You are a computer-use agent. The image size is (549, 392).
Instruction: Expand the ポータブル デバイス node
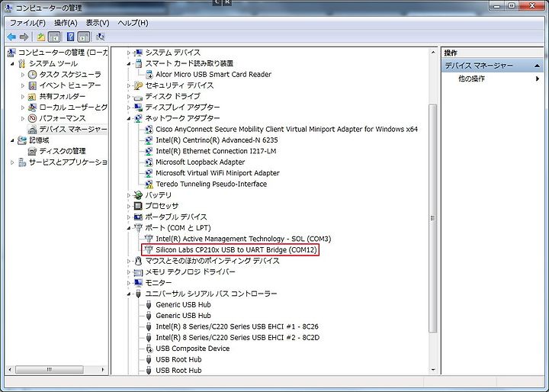click(129, 217)
